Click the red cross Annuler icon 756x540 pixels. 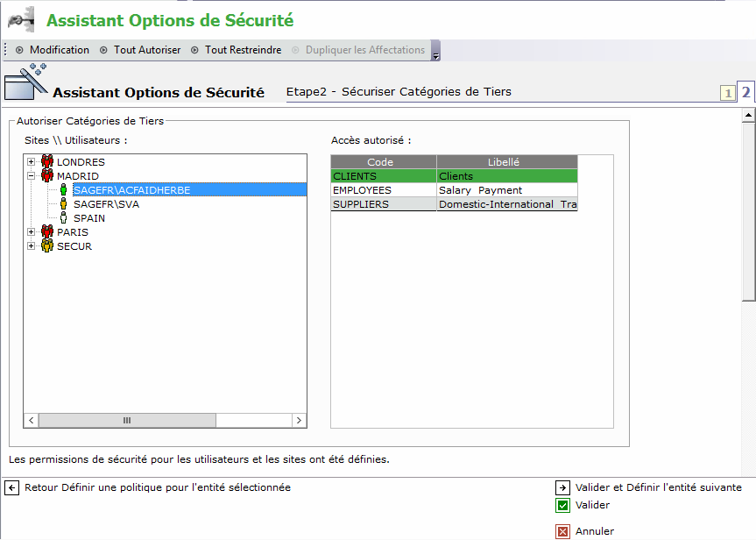[x=562, y=532]
